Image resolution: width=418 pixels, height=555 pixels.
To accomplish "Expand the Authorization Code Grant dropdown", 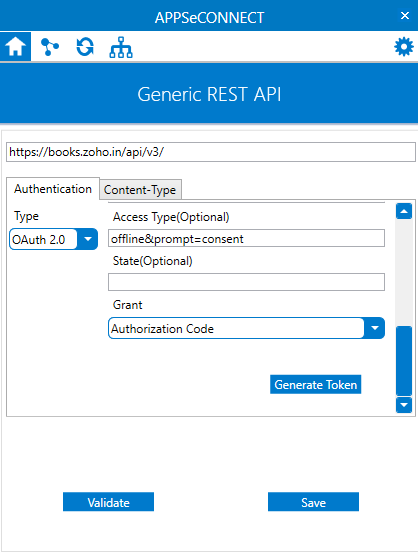I will (246, 328).
